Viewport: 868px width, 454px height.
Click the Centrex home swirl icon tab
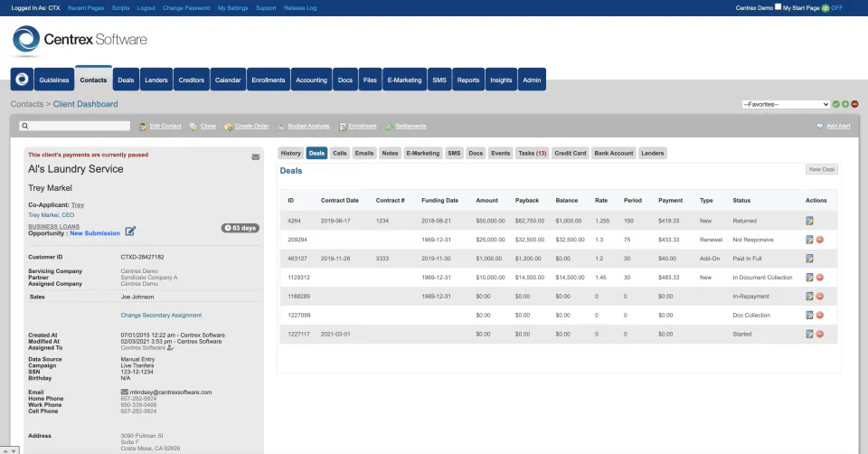(x=22, y=80)
